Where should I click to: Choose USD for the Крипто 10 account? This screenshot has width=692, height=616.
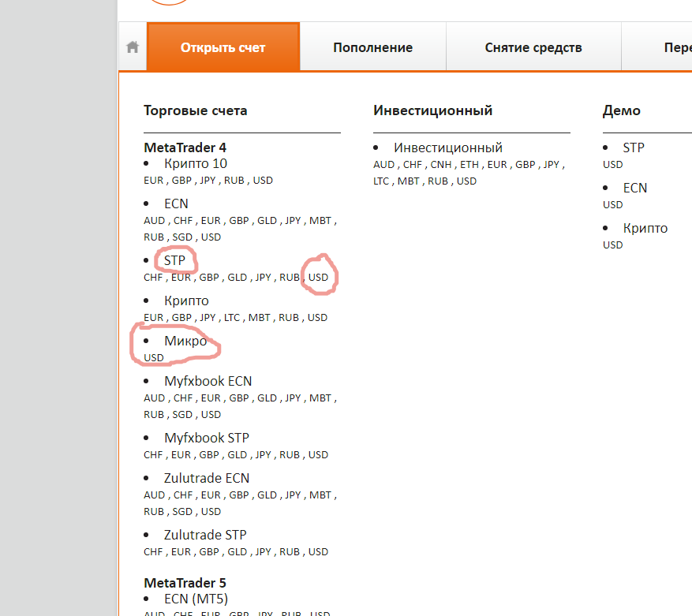point(263,181)
